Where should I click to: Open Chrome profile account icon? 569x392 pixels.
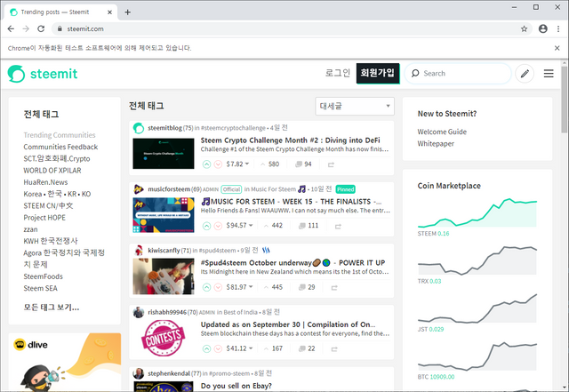(x=543, y=28)
